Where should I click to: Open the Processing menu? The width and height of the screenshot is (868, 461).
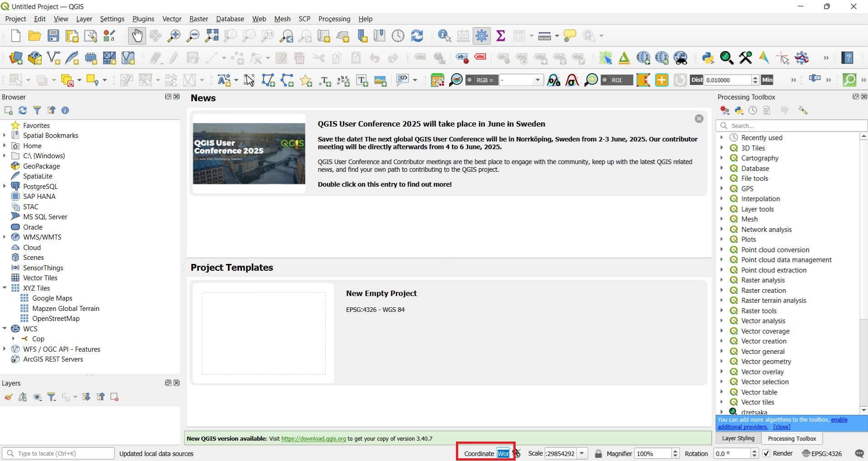[x=334, y=19]
